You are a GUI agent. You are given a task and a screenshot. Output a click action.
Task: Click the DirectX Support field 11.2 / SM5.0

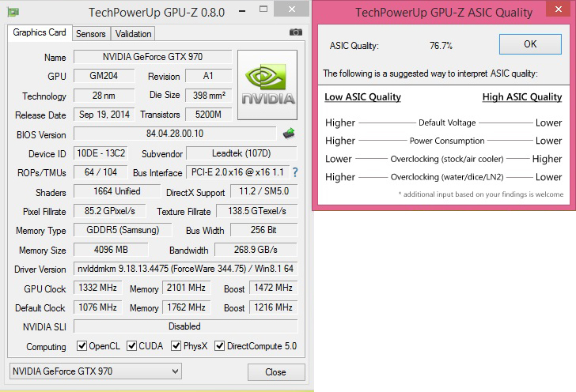click(x=263, y=191)
